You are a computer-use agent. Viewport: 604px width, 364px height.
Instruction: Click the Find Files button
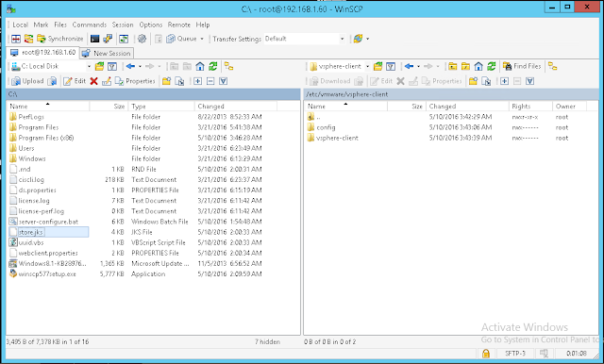click(x=522, y=67)
